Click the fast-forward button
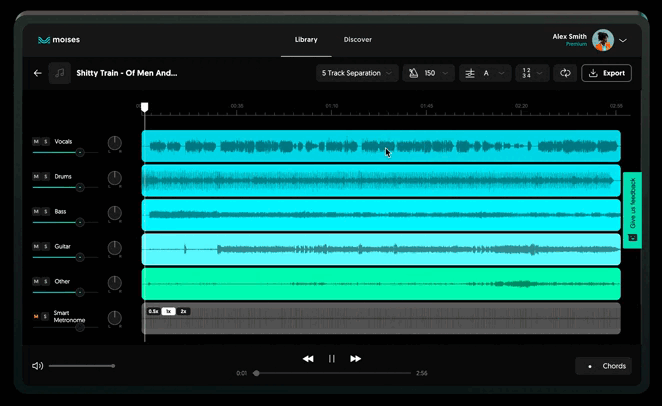The height and width of the screenshot is (406, 662). [x=355, y=358]
